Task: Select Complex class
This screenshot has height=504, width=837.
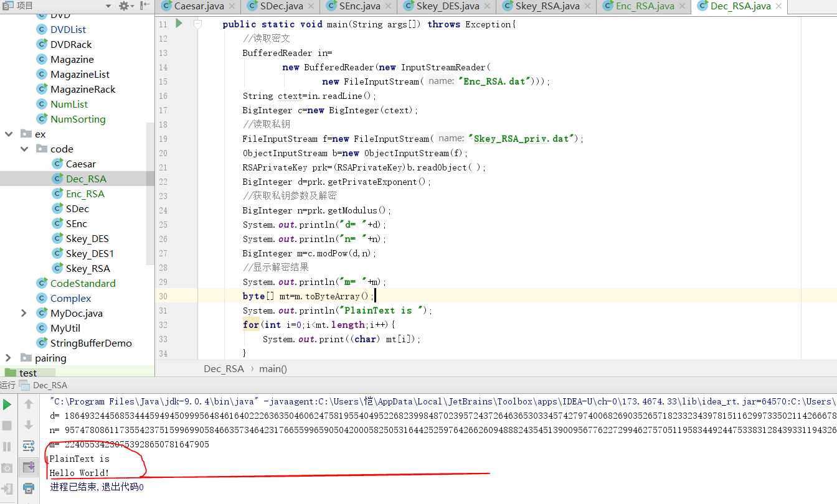Action: coord(70,298)
